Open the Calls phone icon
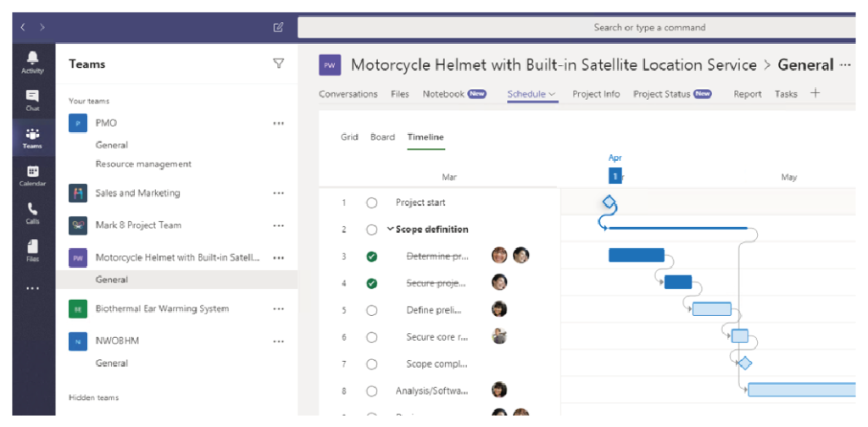Viewport: 868px width, 427px height. coord(33,213)
